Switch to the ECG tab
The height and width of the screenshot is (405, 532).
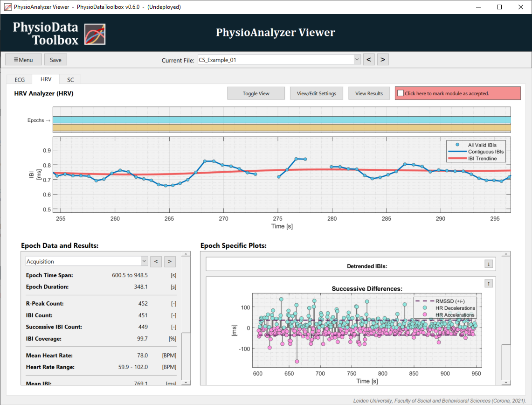(20, 79)
